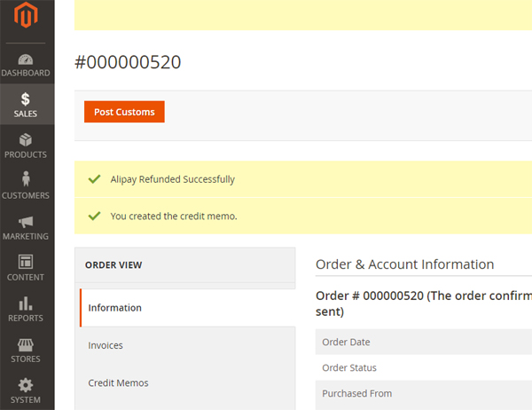The height and width of the screenshot is (410, 532).
Task: Select the Sales dollar icon
Action: coord(26,99)
